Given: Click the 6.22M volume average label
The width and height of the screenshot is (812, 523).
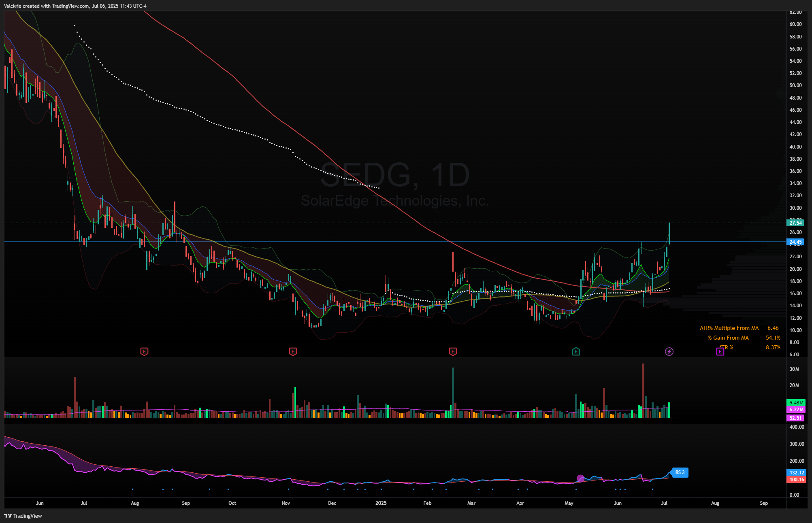Looking at the screenshot, I should coord(796,410).
